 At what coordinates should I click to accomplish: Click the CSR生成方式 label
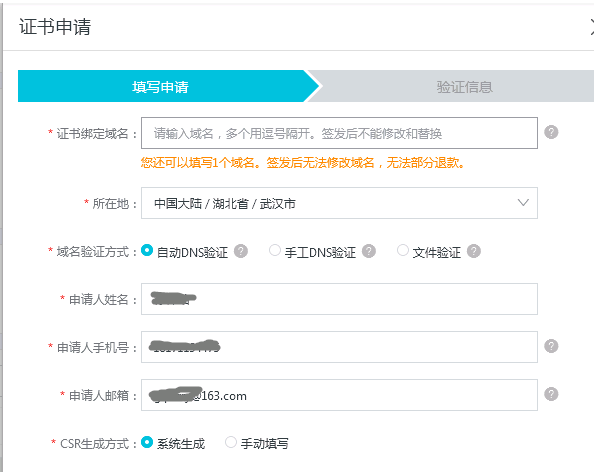(x=94, y=444)
